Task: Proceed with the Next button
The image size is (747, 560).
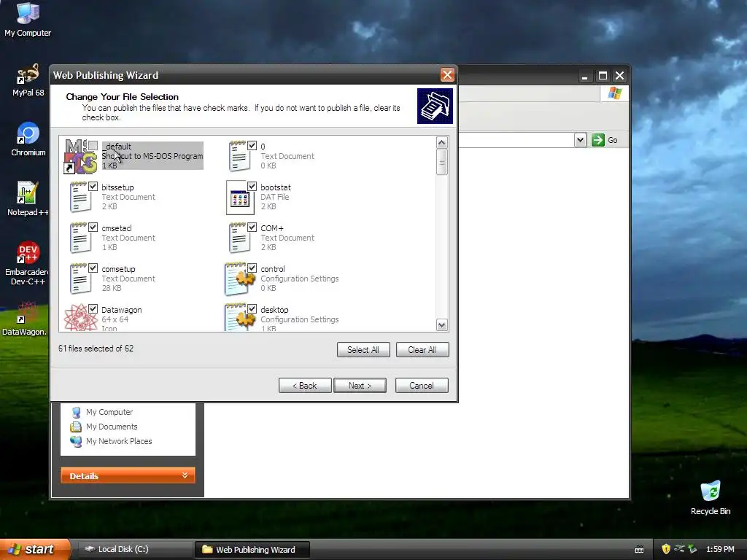Action: point(360,385)
